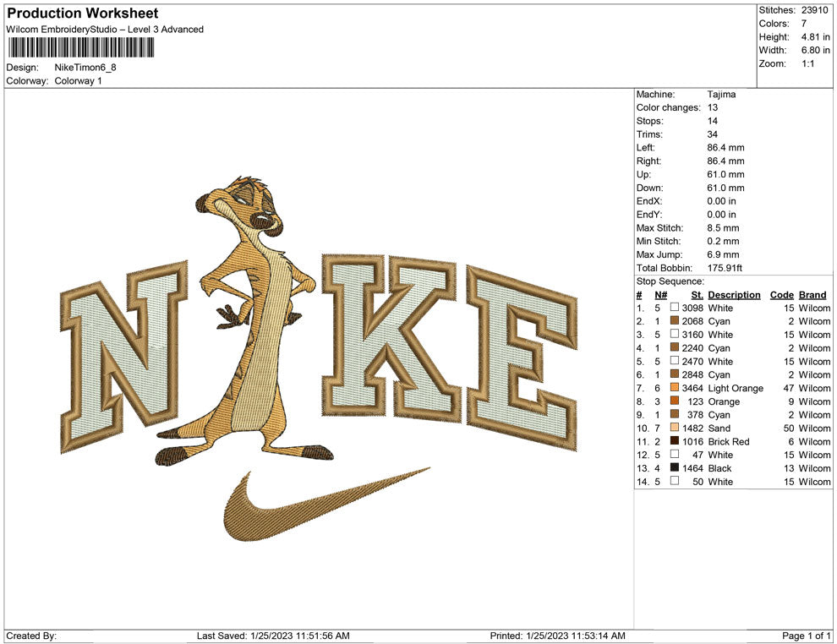Screen dimensions: 837x644
Task: Click the Max Jump value 6.9 mm
Action: point(724,254)
